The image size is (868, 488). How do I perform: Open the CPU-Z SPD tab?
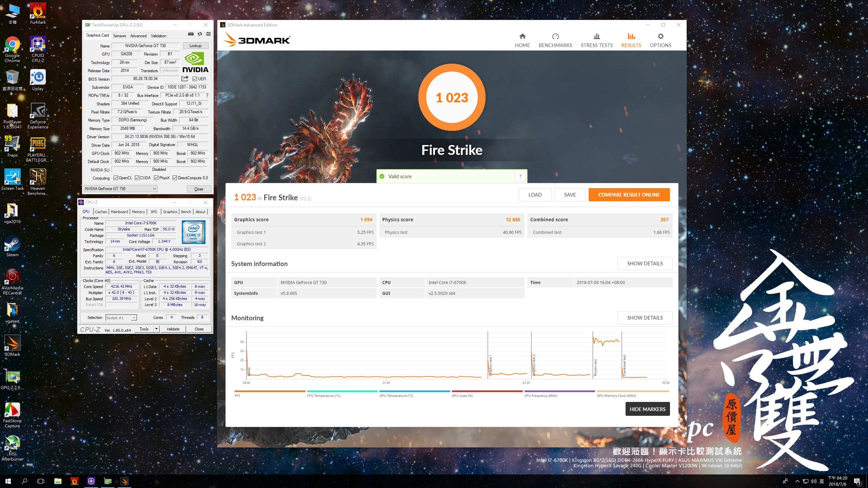coord(154,212)
